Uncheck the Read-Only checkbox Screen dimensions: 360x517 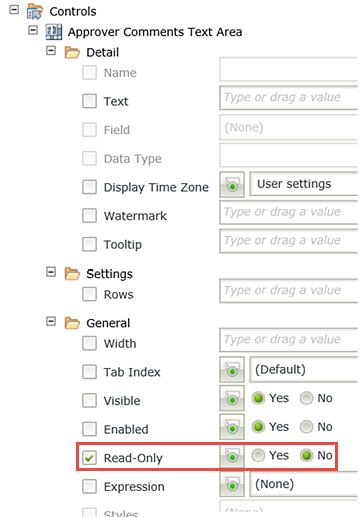(x=89, y=458)
